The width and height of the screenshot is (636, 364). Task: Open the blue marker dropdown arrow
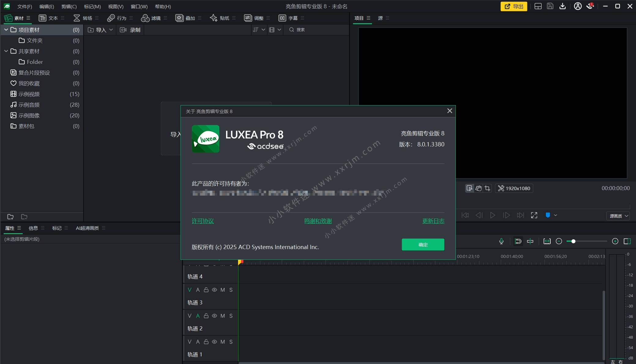coord(556,215)
